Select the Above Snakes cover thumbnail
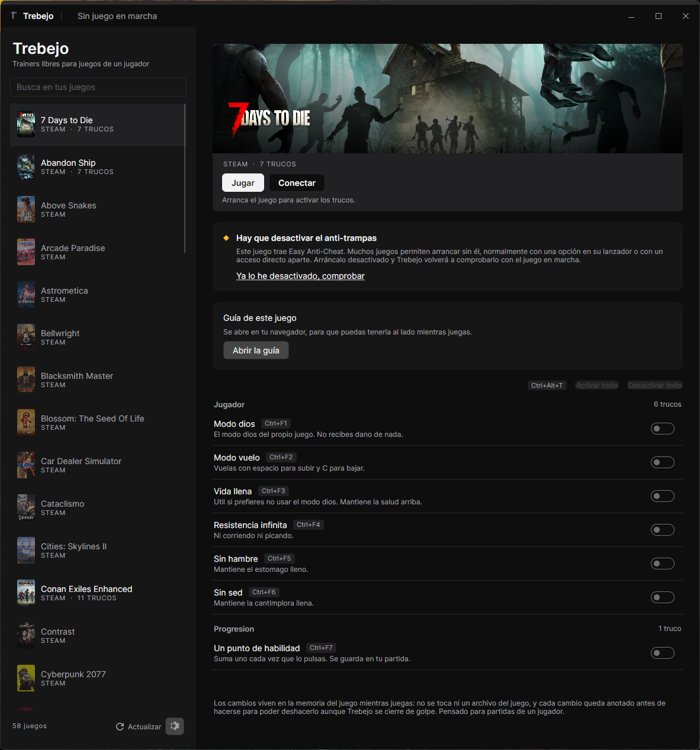700x750 pixels. (x=26, y=210)
